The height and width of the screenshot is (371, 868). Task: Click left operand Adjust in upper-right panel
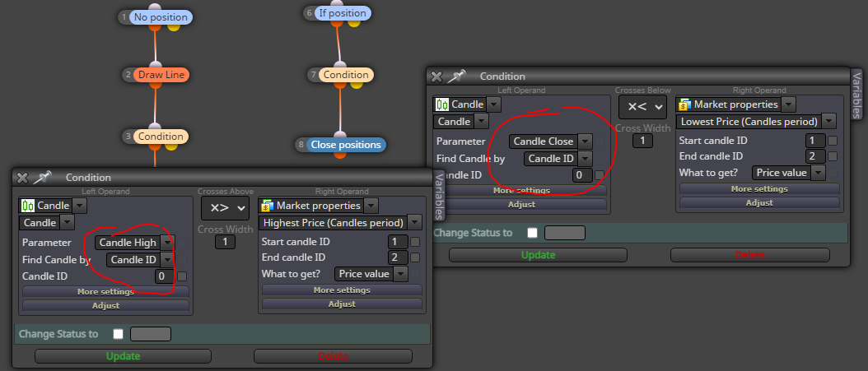521,204
